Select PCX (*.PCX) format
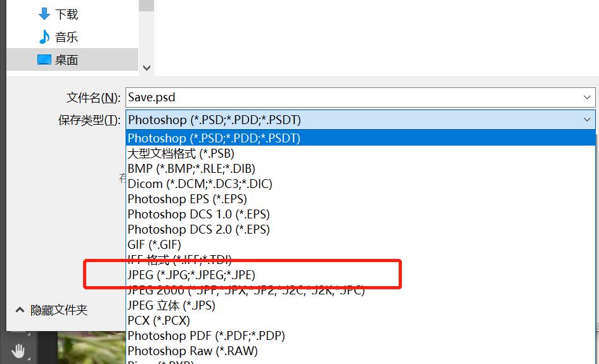Screen dimensions: 599x364 pos(158,320)
